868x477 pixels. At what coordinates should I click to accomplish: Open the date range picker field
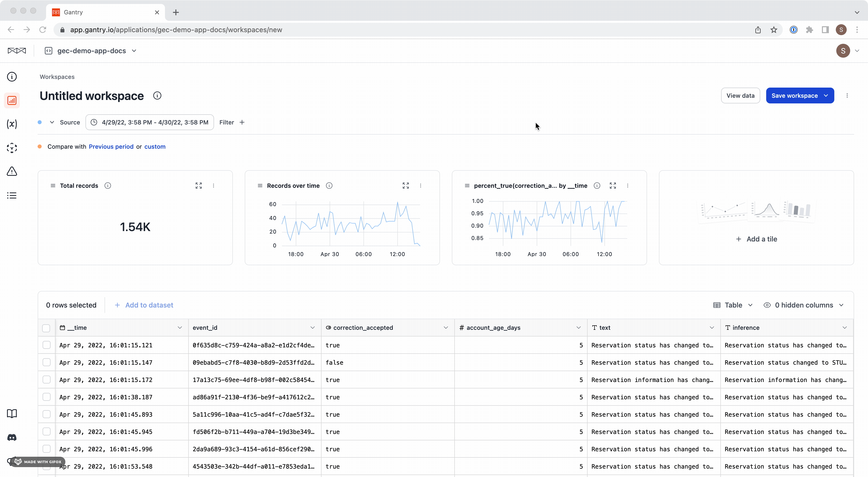[150, 122]
